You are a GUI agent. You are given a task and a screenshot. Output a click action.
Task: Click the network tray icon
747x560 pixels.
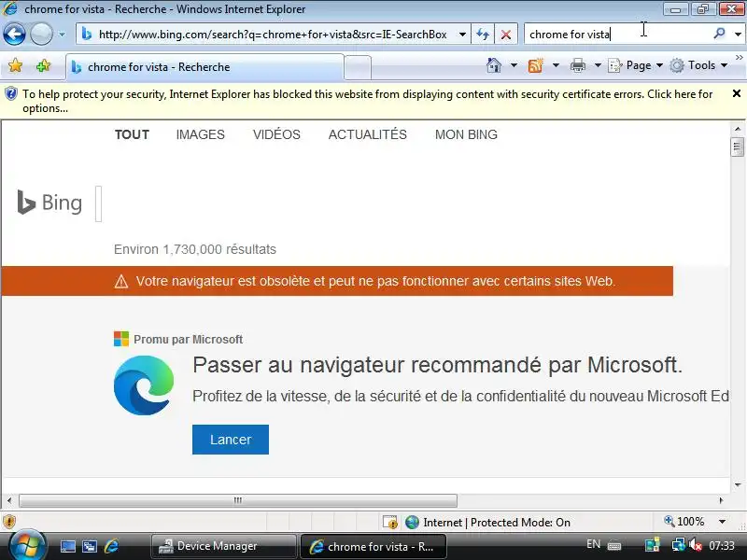pyautogui.click(x=678, y=544)
